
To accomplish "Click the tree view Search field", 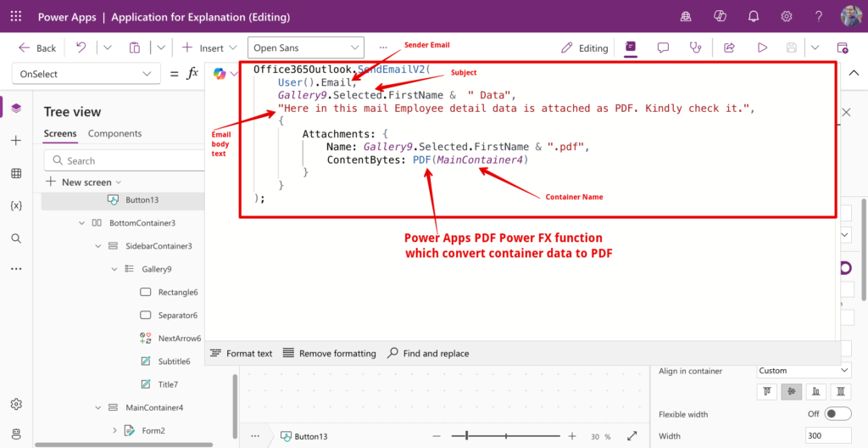I will coord(125,161).
